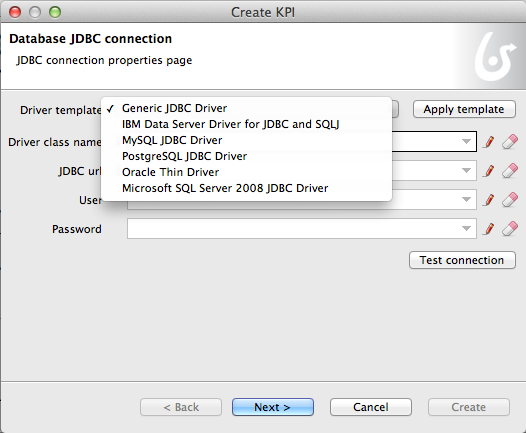Click eraser icon for Driver class name
This screenshot has height=433, width=526.
click(510, 142)
